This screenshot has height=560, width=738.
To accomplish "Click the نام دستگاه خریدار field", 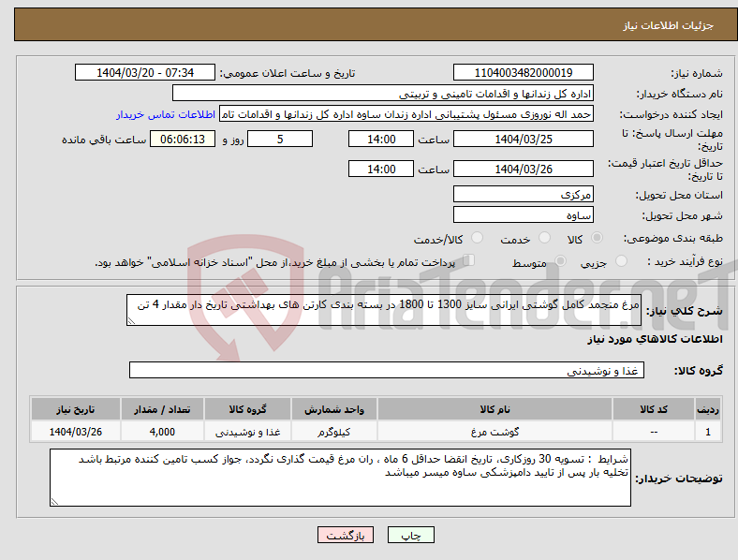I will [x=383, y=93].
